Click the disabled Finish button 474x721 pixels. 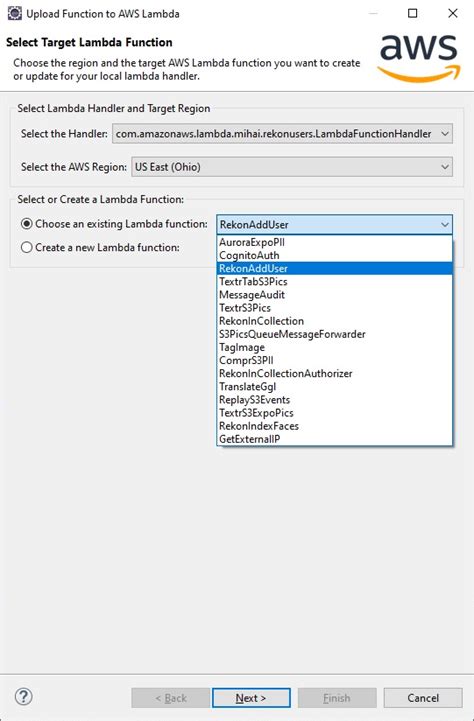click(337, 698)
